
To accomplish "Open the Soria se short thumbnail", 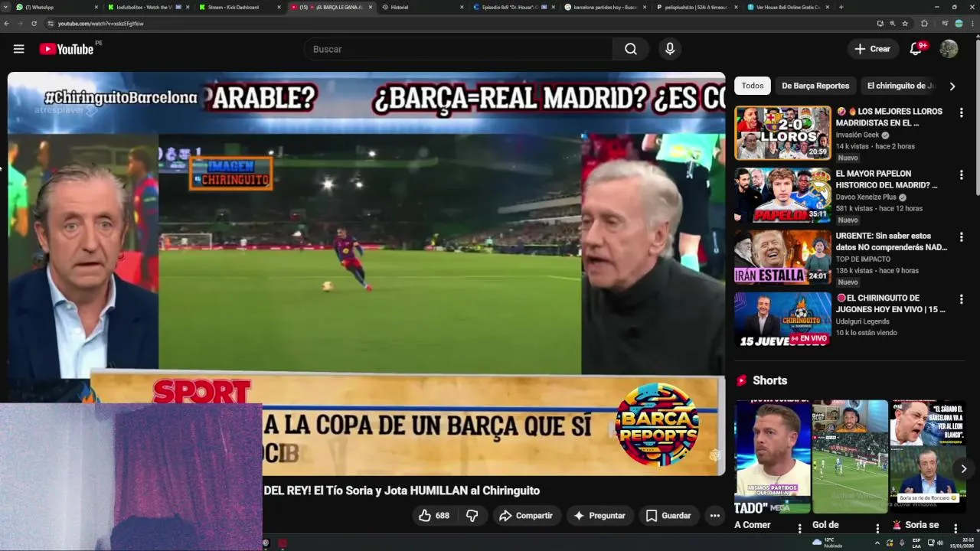I will 928,457.
